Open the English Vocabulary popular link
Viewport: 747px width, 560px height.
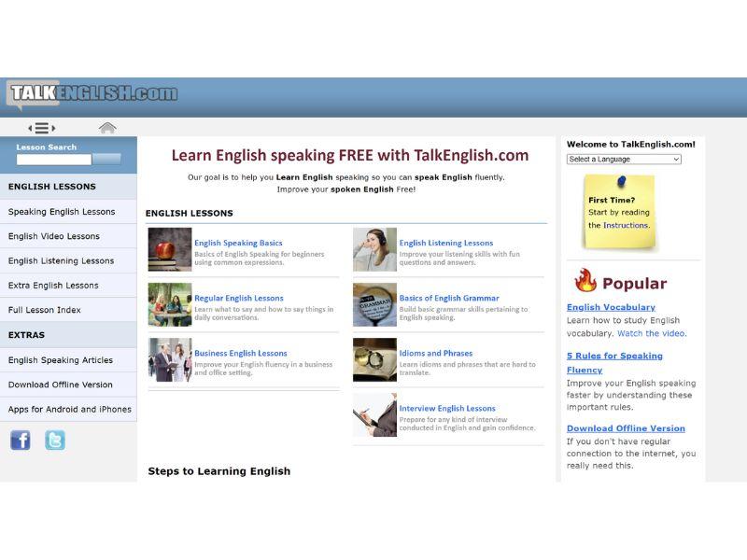point(611,307)
